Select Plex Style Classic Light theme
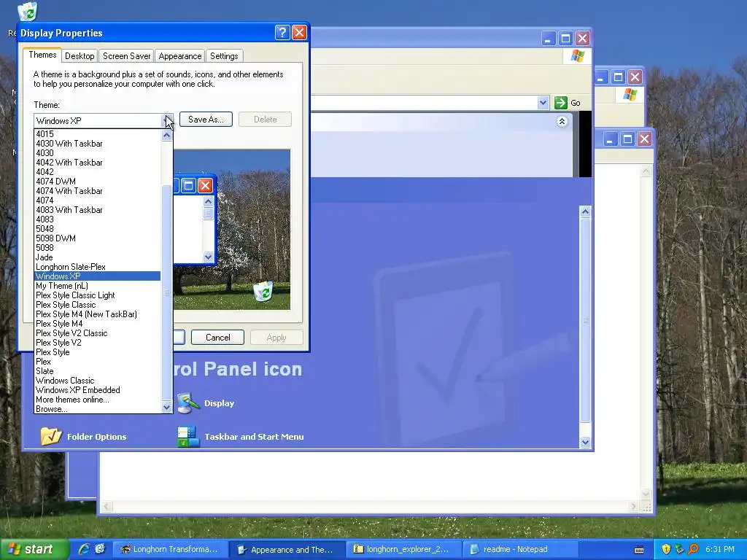The image size is (747, 560). click(x=98, y=295)
